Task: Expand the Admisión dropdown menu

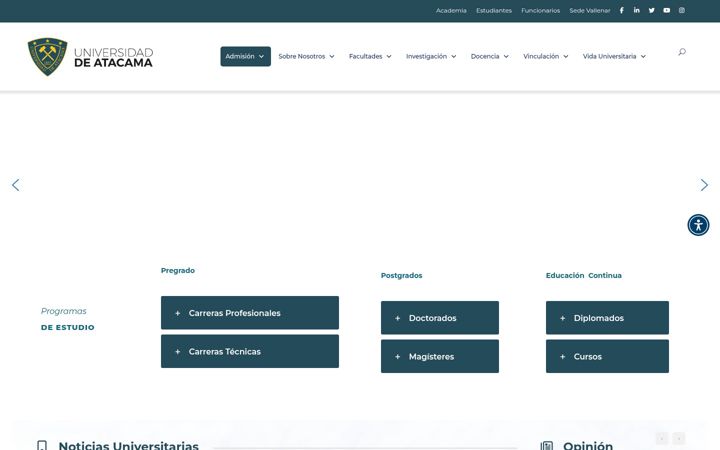Action: click(245, 56)
